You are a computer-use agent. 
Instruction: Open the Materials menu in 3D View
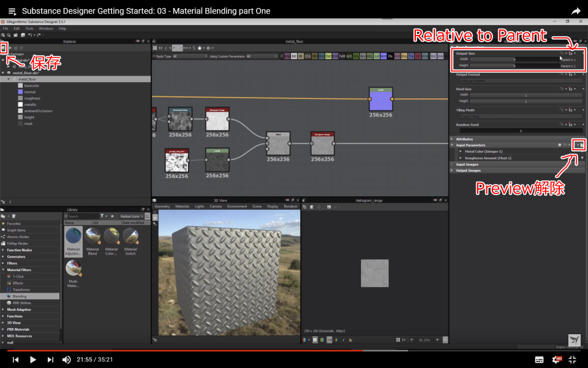coord(183,207)
